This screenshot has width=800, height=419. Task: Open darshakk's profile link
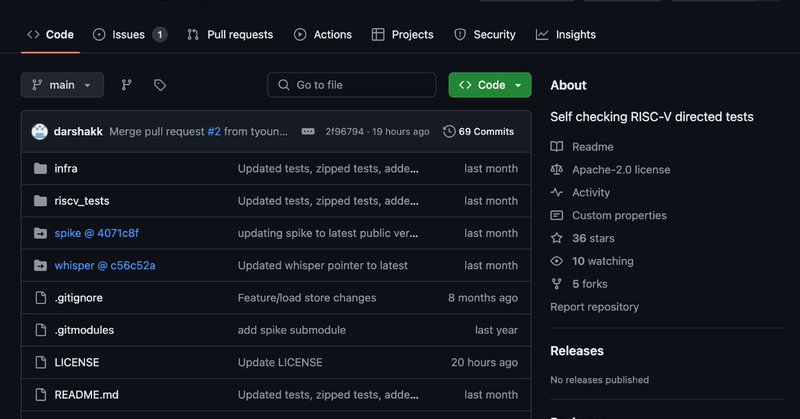tap(78, 132)
